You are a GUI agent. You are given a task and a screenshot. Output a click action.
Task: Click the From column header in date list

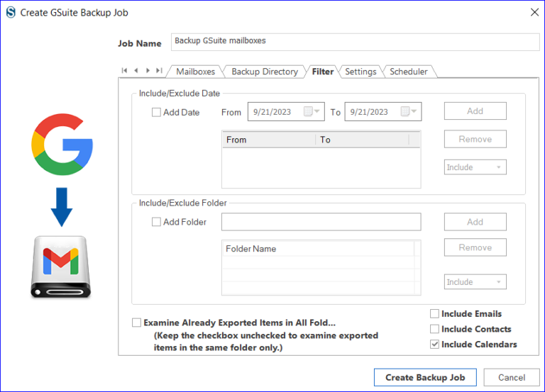pyautogui.click(x=269, y=140)
